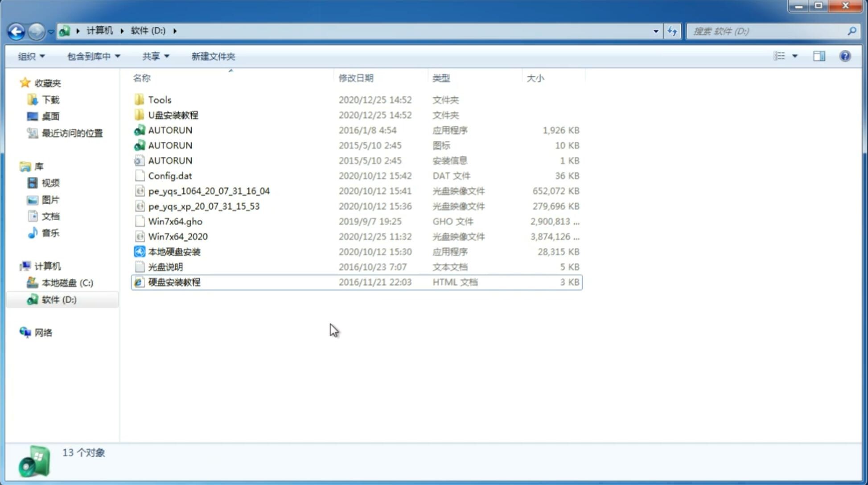Open pe_yqs_1064_20_07_31_16_04 image
Image resolution: width=868 pixels, height=485 pixels.
point(209,191)
